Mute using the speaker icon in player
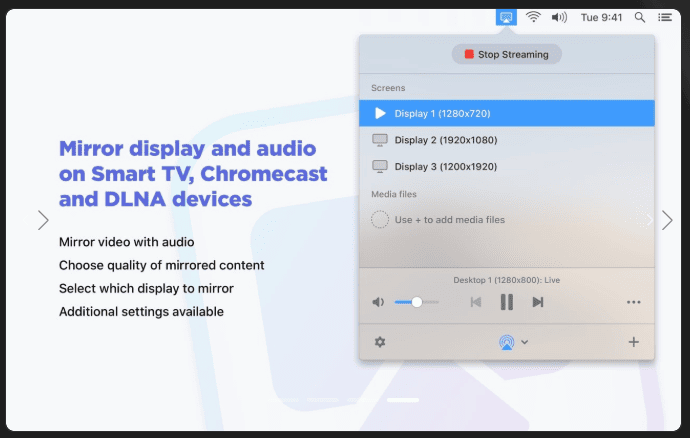The height and width of the screenshot is (438, 690). pyautogui.click(x=378, y=302)
